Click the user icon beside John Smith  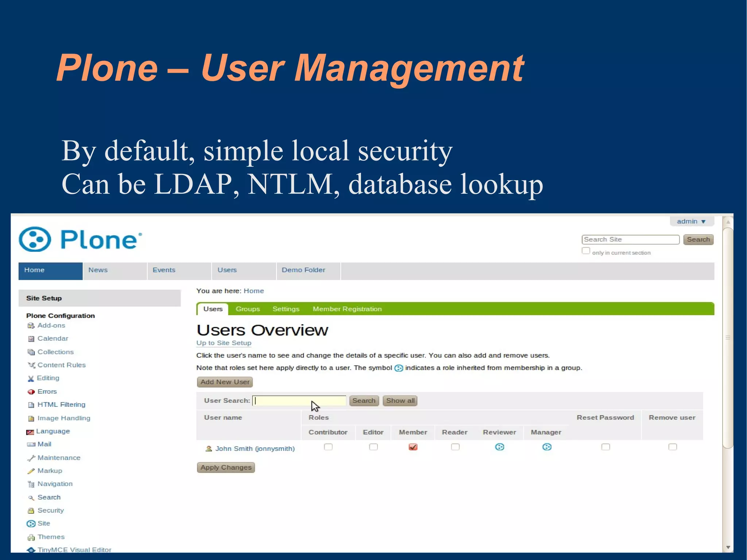coord(209,448)
